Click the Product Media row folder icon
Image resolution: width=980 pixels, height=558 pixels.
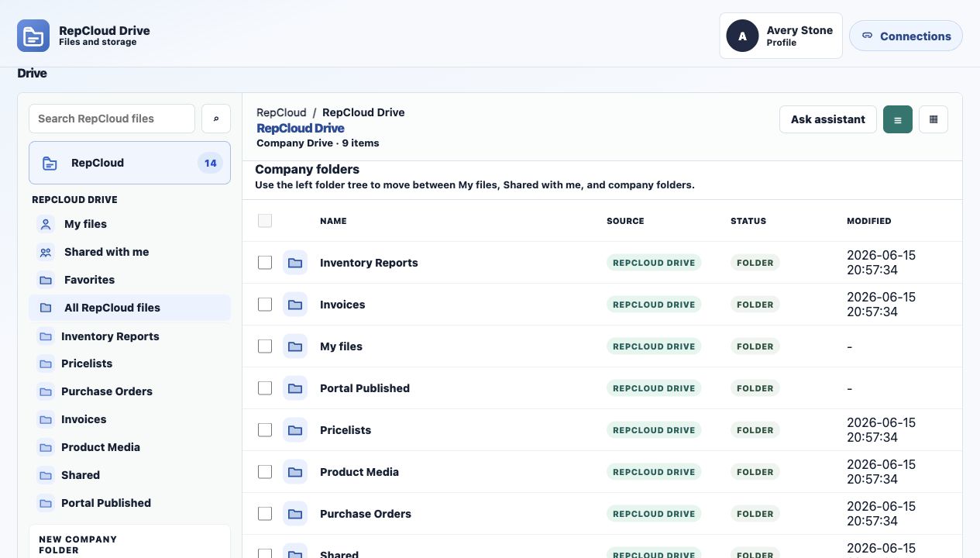point(295,472)
